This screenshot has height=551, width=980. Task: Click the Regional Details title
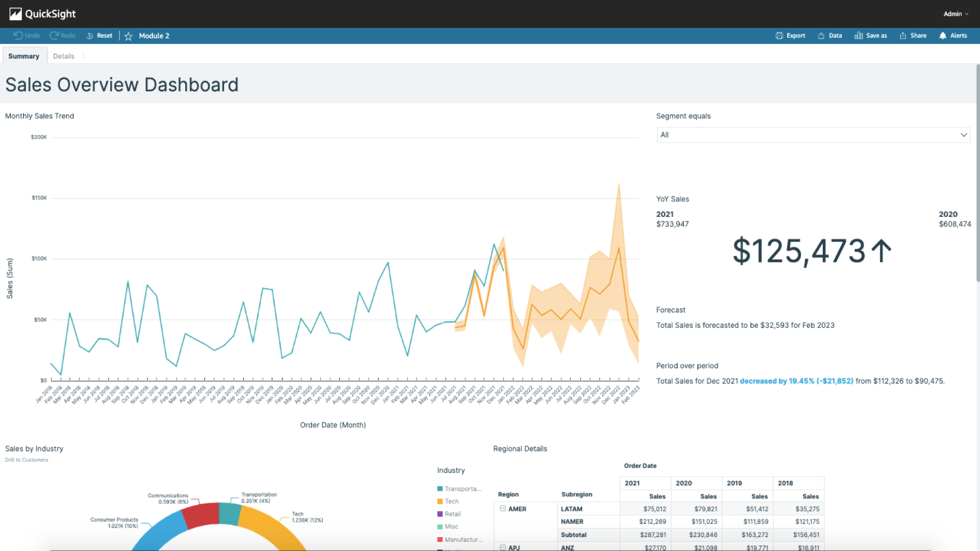[520, 449]
